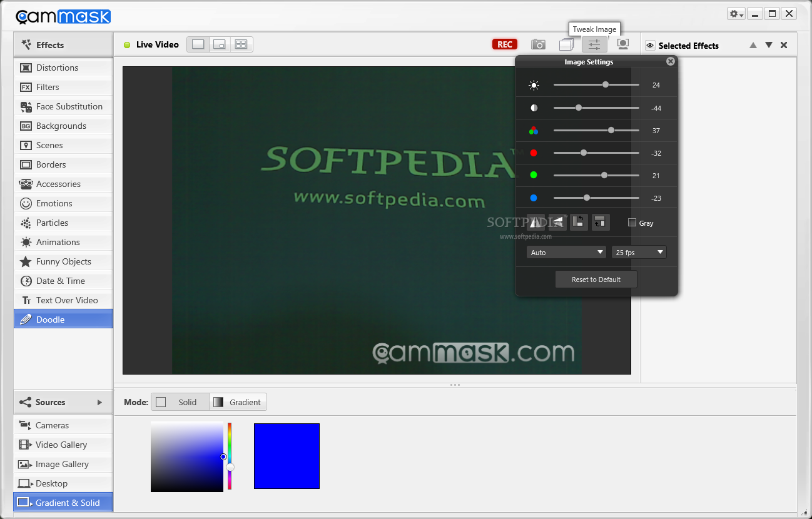Select grid view layout

coord(241,44)
